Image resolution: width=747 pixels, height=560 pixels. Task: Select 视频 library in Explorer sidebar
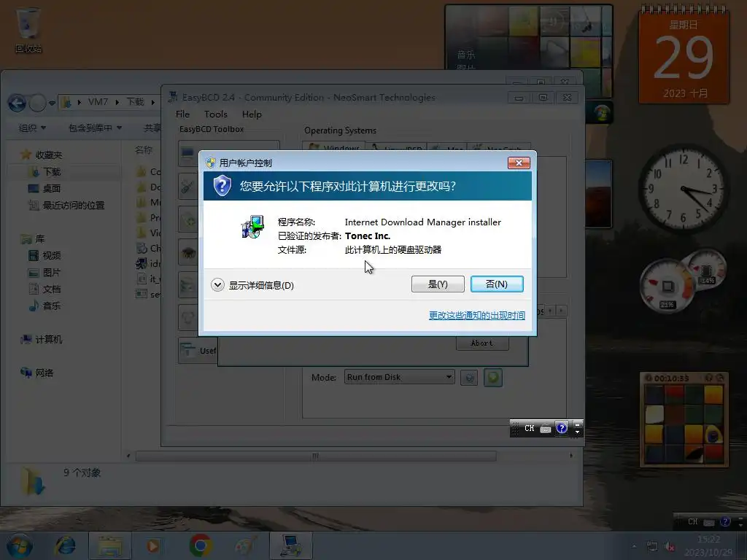(x=44, y=256)
